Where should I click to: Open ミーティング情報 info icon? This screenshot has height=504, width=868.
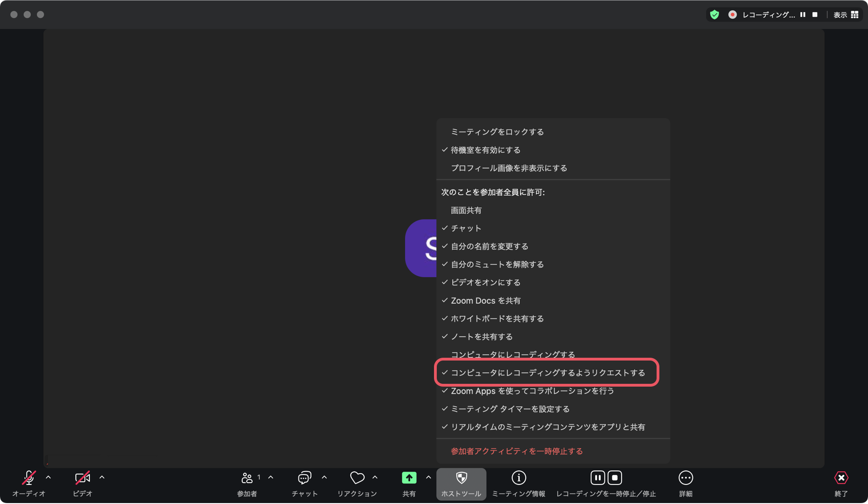(x=519, y=478)
